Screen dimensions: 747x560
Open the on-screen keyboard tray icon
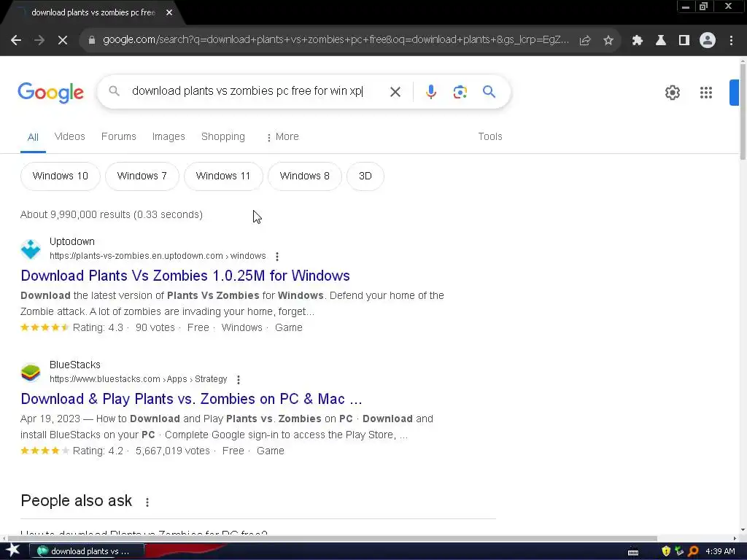pos(633,552)
